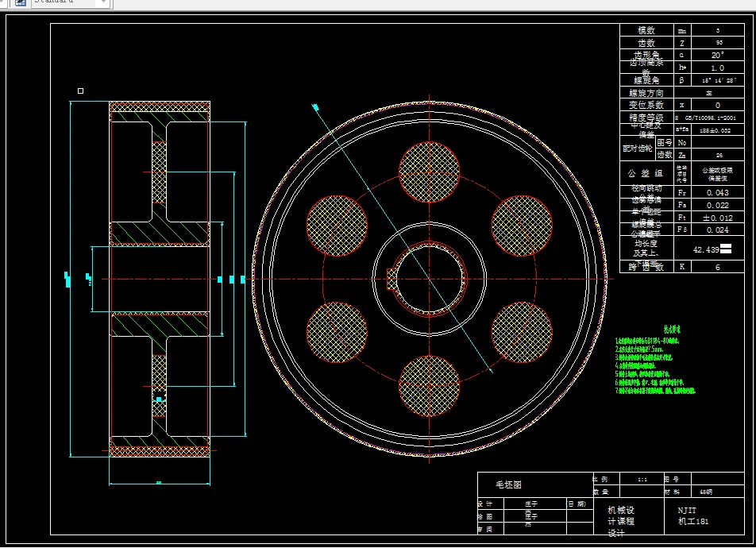Click the 螺旋角 label cell
The image size is (756, 548).
(646, 80)
